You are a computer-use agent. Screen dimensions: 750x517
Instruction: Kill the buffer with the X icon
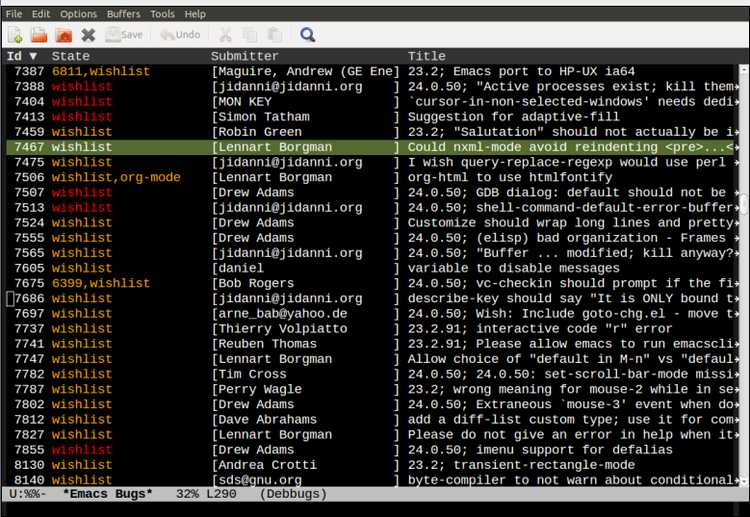(88, 35)
